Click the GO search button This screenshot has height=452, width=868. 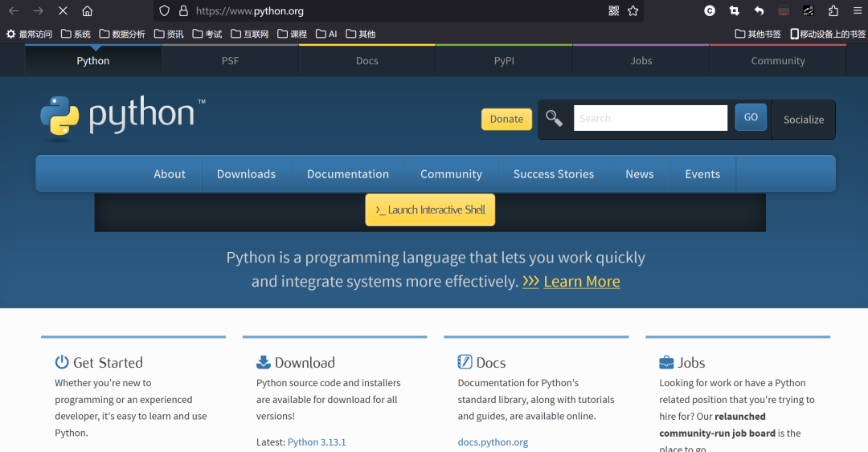pos(751,116)
